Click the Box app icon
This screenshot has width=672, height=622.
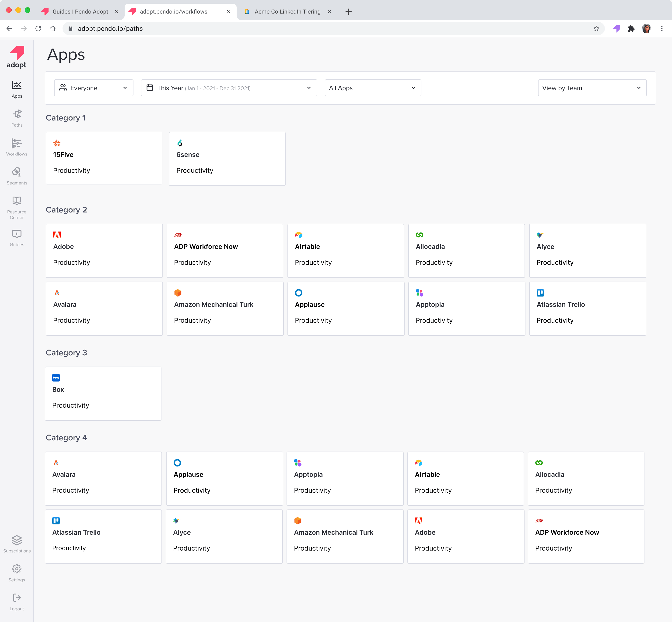(x=56, y=378)
